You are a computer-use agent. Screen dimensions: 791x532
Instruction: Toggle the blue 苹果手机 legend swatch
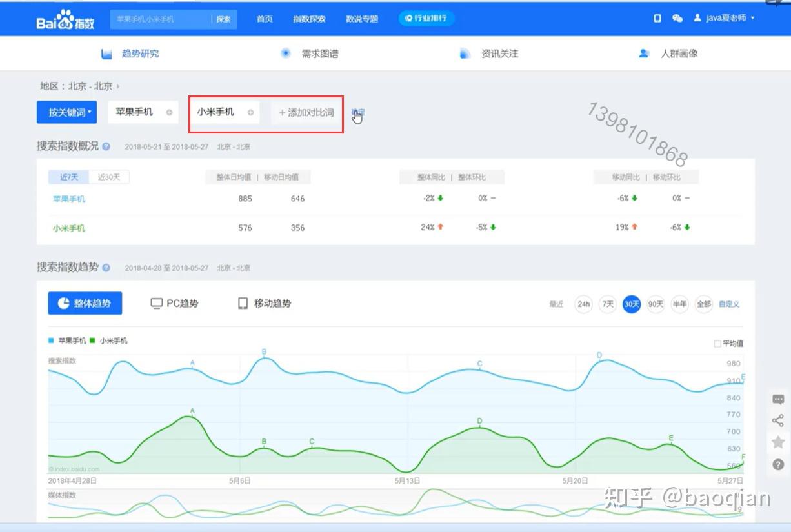coord(51,340)
